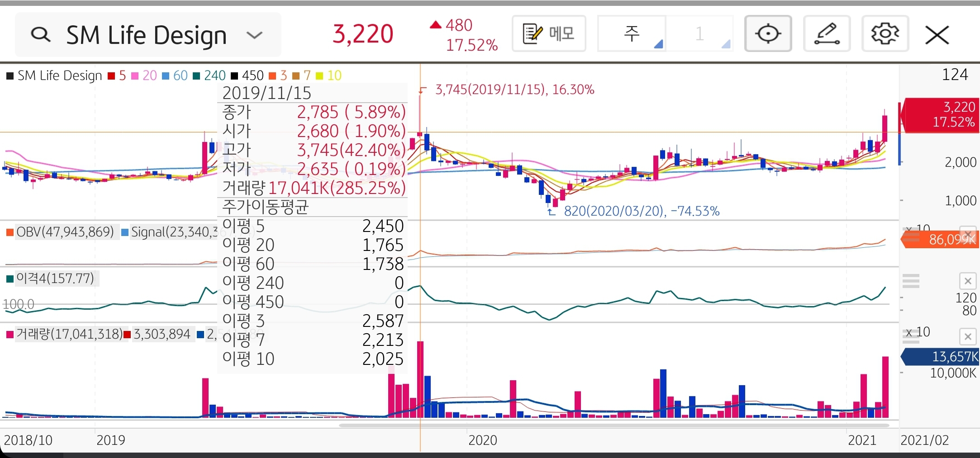Click the 저가 2,635 low price row
The width and height of the screenshot is (980, 458).
[x=313, y=169]
